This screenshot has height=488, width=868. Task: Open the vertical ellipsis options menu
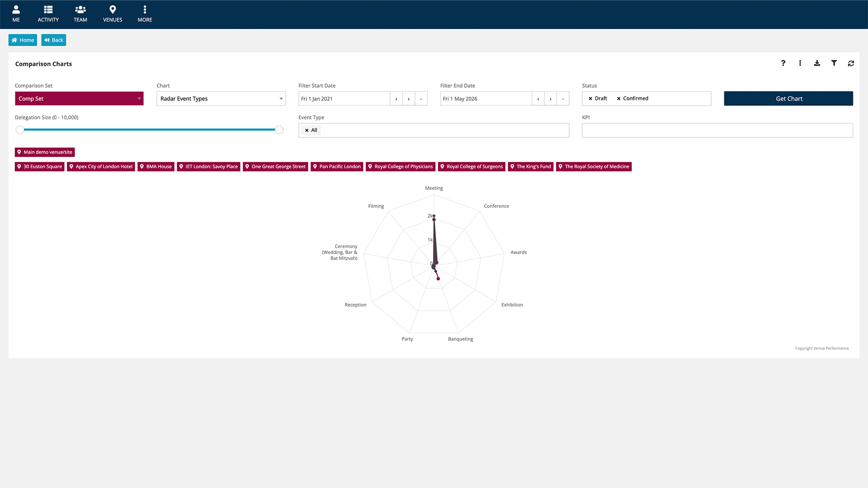click(800, 63)
